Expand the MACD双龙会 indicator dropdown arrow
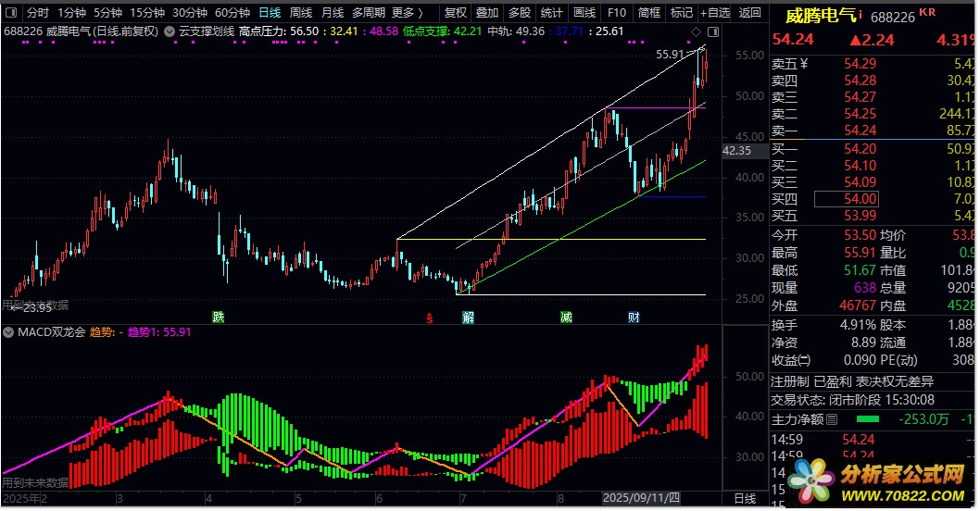This screenshot has width=980, height=511. point(8,331)
